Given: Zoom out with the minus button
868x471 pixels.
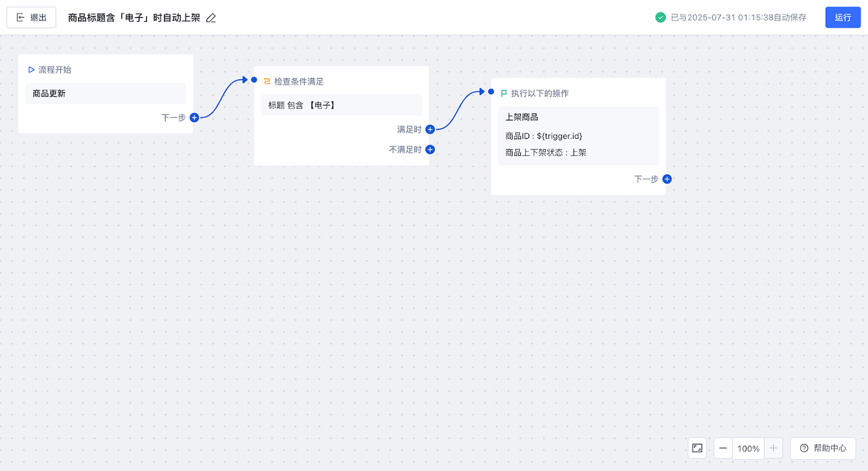Looking at the screenshot, I should [x=723, y=448].
